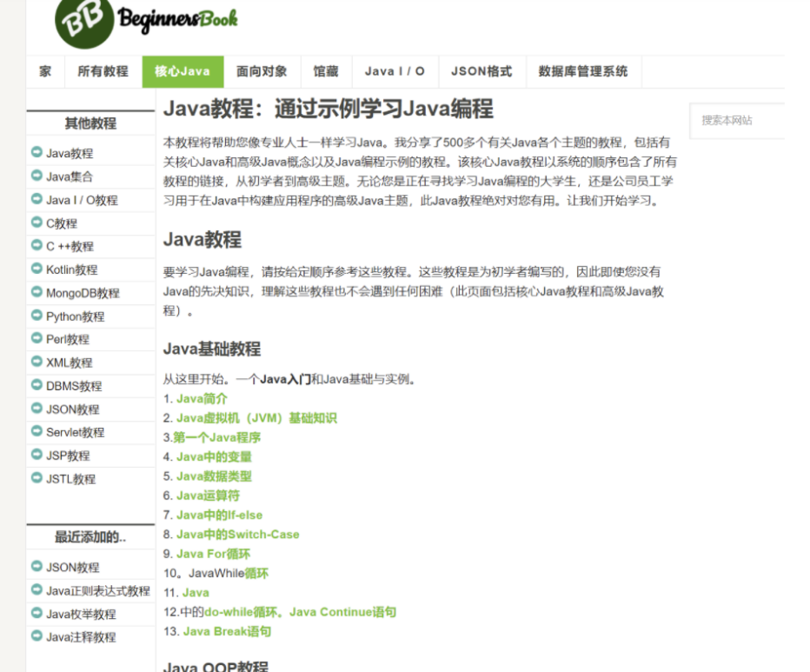Image resolution: width=810 pixels, height=672 pixels.
Task: Open the 第一个Java程序 link
Action: pos(217,437)
